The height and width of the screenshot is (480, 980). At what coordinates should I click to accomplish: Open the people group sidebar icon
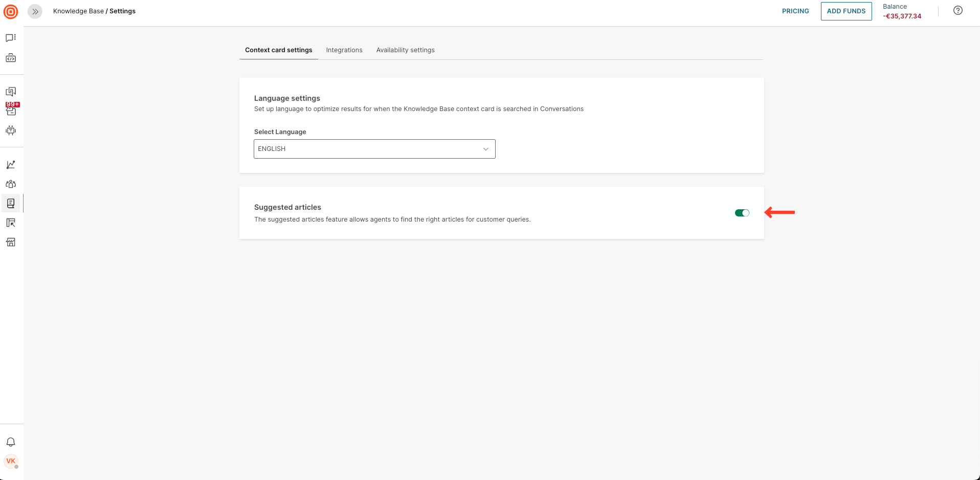[11, 184]
